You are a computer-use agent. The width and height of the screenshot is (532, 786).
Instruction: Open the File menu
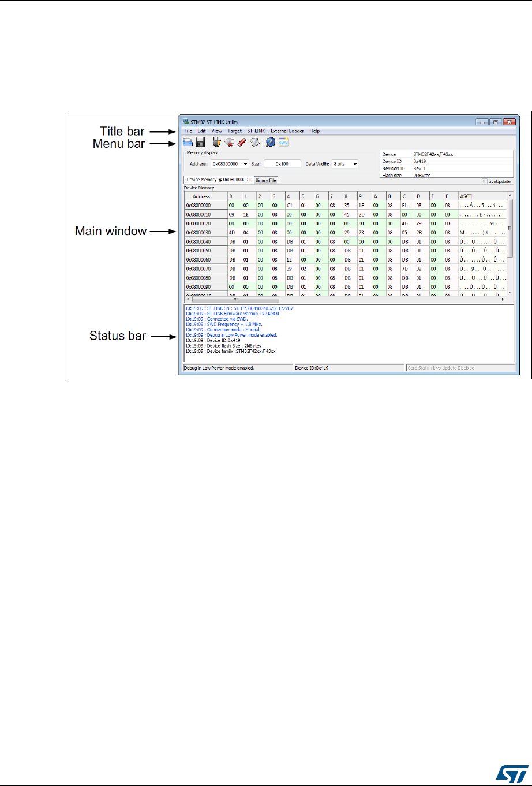pyautogui.click(x=188, y=131)
